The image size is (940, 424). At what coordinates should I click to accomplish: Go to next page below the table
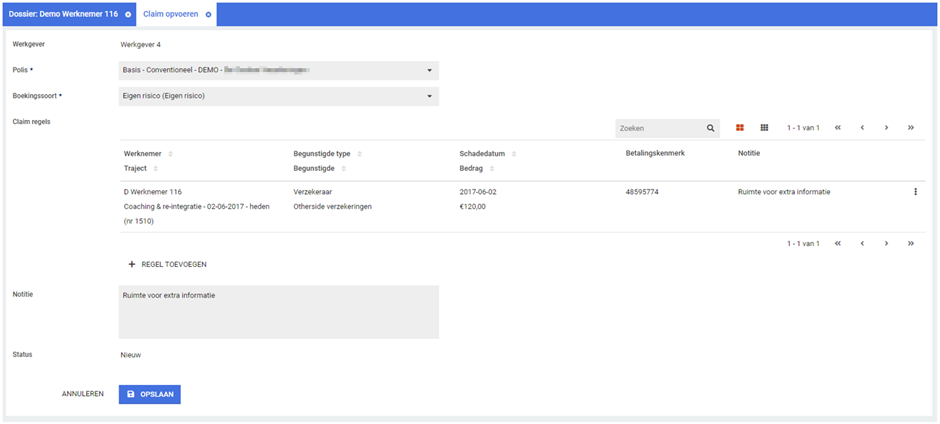(x=886, y=244)
